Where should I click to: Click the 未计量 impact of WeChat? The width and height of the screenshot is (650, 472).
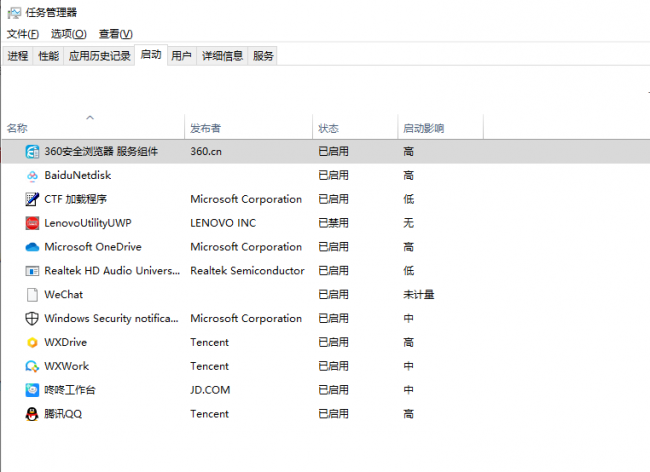tap(419, 295)
